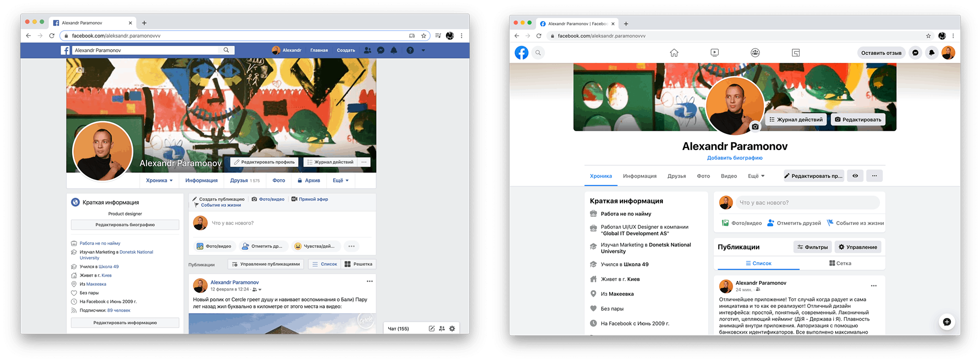Viewport: 980px width, 361px height.
Task: Open friend requests icon in the left window
Action: point(367,50)
